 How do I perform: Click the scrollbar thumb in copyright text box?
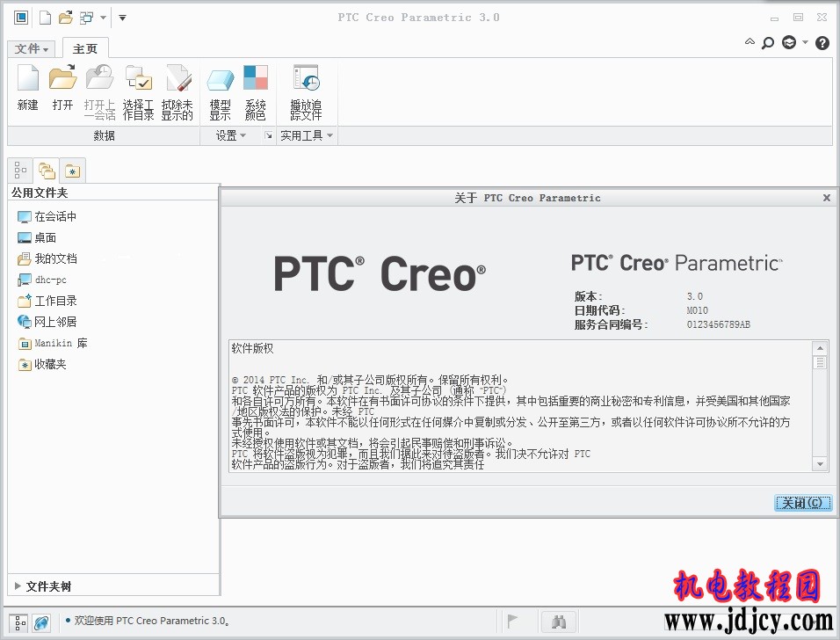click(820, 363)
